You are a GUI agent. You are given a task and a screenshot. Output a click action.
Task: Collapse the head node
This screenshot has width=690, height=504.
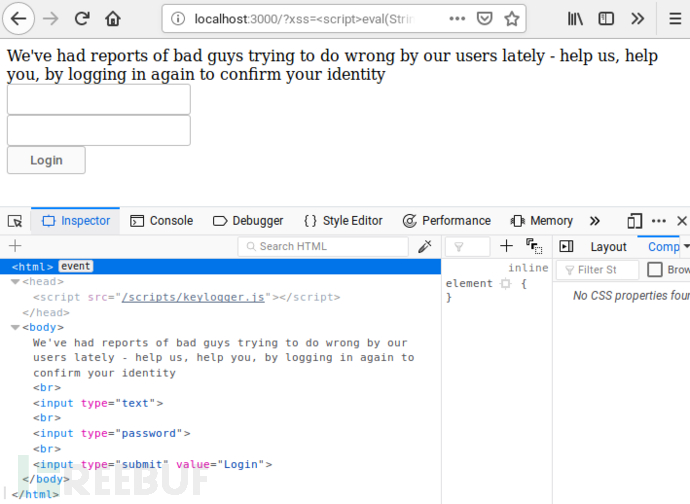tap(15, 282)
